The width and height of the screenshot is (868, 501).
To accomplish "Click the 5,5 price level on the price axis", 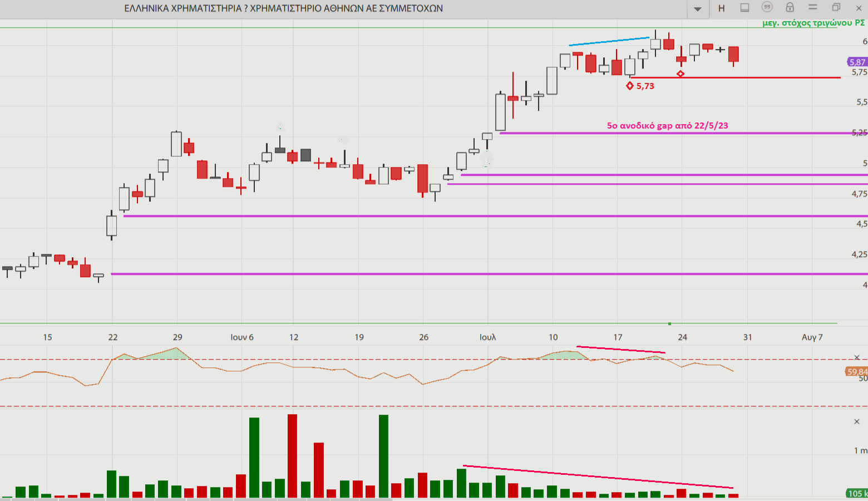I will 862,102.
